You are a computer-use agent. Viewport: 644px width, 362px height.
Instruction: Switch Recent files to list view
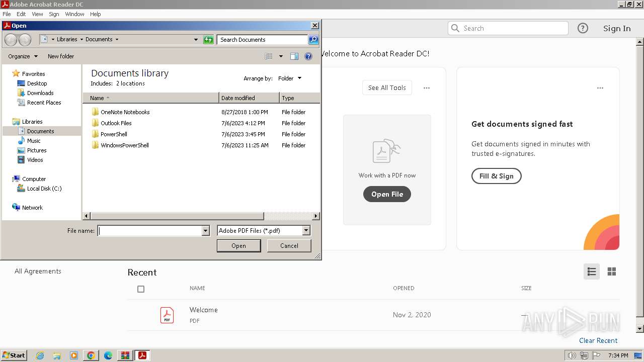592,271
